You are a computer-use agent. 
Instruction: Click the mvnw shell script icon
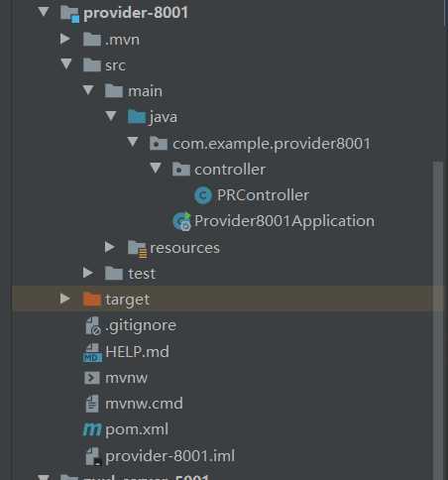tap(92, 378)
